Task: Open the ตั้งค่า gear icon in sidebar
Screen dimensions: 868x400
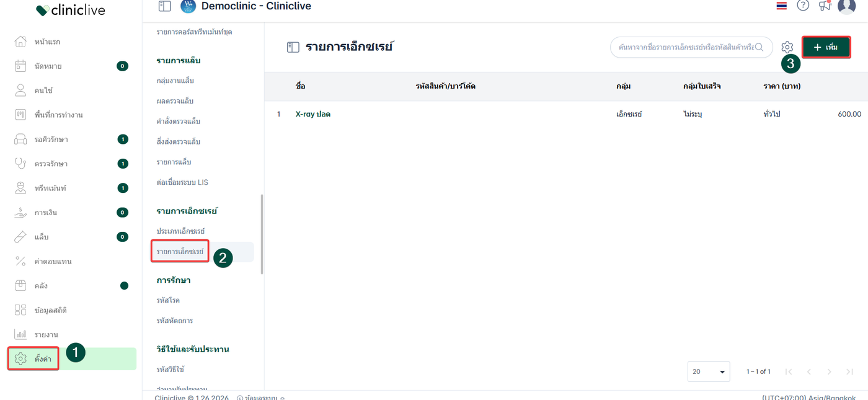Action: point(20,358)
